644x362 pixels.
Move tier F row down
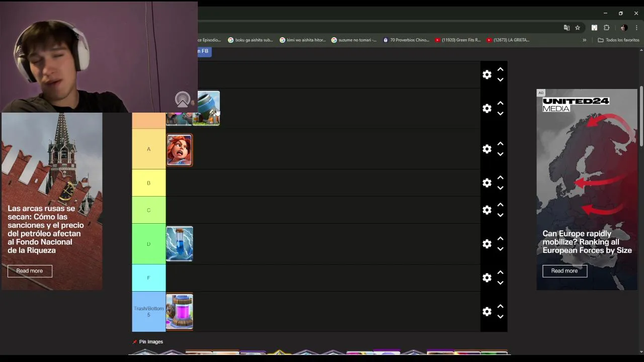coord(500,283)
